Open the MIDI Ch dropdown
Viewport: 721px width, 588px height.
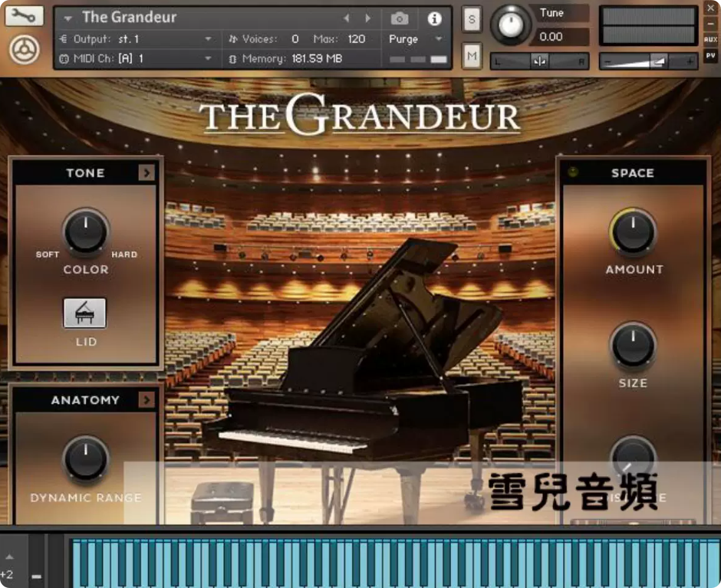point(208,58)
